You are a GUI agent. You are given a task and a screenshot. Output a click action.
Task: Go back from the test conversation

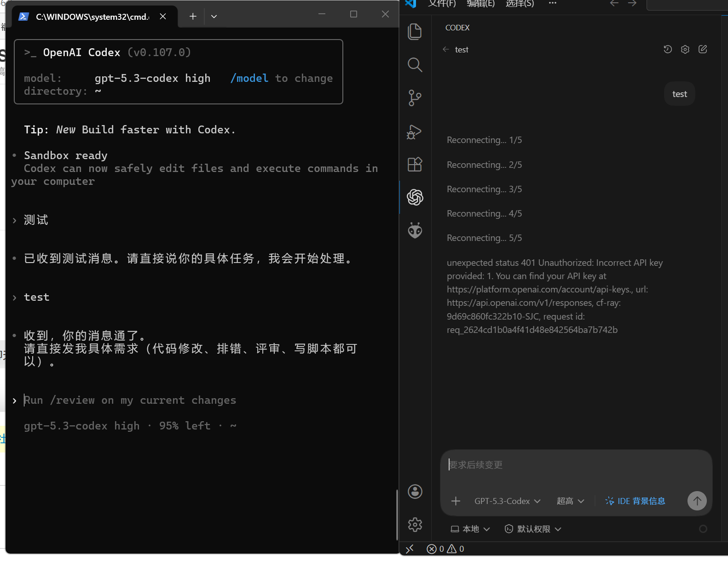point(445,49)
